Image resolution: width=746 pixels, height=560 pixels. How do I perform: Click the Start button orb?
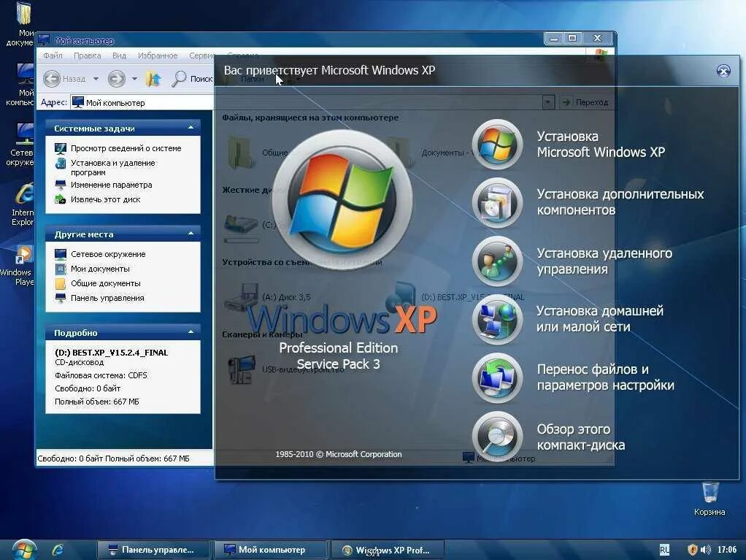pyautogui.click(x=24, y=550)
